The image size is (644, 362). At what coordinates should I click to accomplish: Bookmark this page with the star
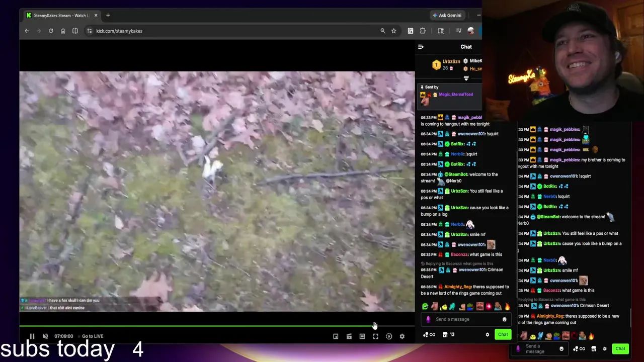[x=393, y=31]
